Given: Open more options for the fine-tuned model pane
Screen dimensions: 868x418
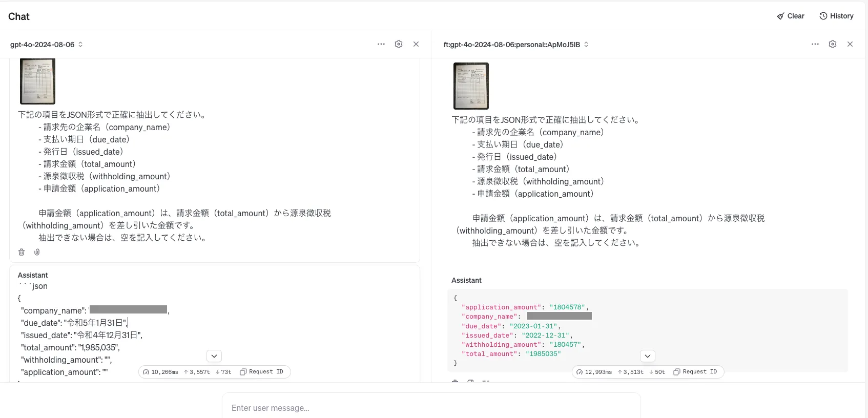Looking at the screenshot, I should click(815, 44).
